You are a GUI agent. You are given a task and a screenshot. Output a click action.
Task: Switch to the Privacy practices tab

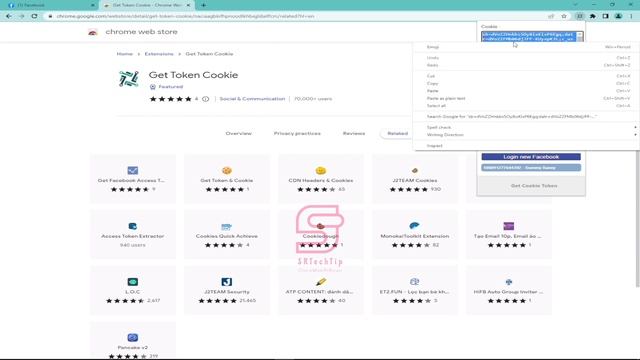(x=297, y=133)
